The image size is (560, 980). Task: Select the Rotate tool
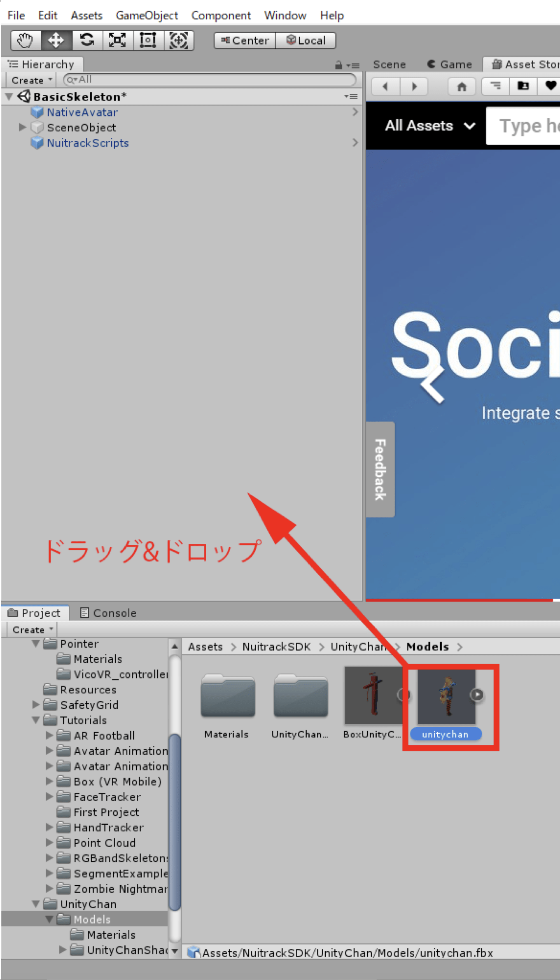click(87, 40)
